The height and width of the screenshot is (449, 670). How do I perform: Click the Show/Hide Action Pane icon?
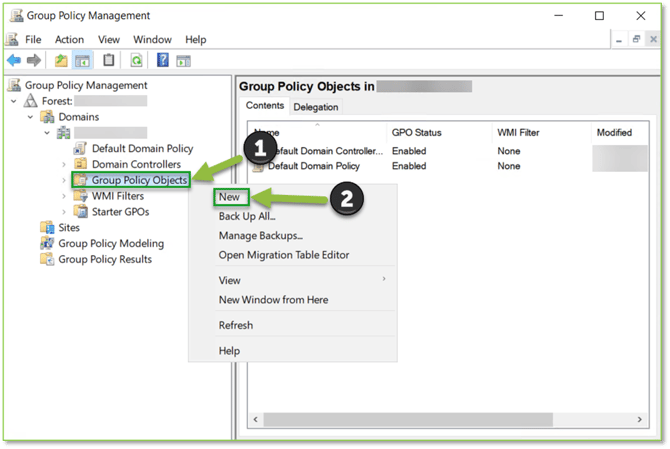pyautogui.click(x=183, y=61)
